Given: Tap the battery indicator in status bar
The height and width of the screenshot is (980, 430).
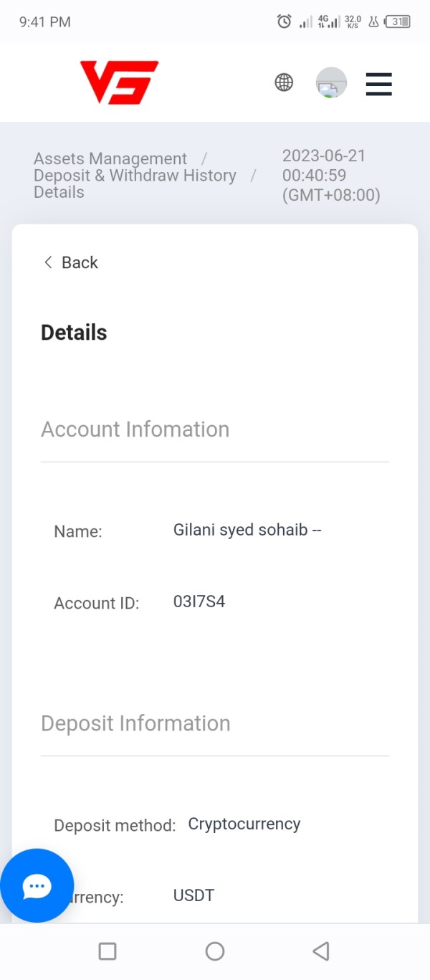Looking at the screenshot, I should click(x=398, y=22).
